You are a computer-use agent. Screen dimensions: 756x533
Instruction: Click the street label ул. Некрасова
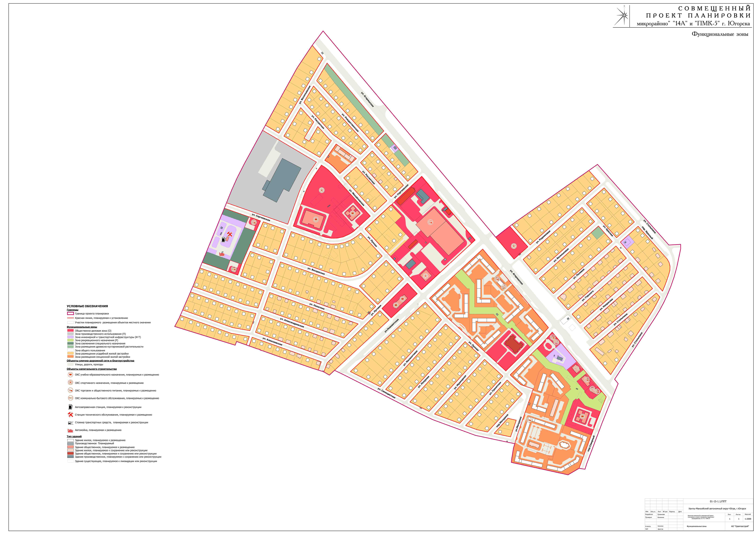pyautogui.click(x=606, y=305)
